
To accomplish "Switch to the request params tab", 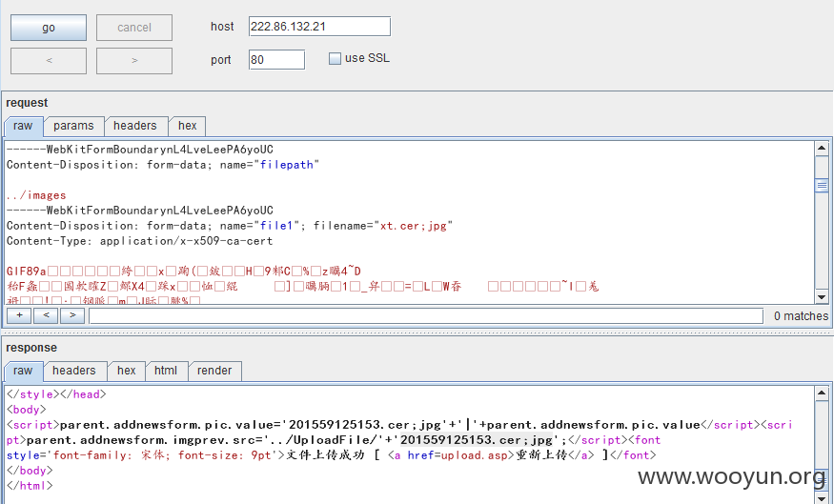I will point(73,126).
